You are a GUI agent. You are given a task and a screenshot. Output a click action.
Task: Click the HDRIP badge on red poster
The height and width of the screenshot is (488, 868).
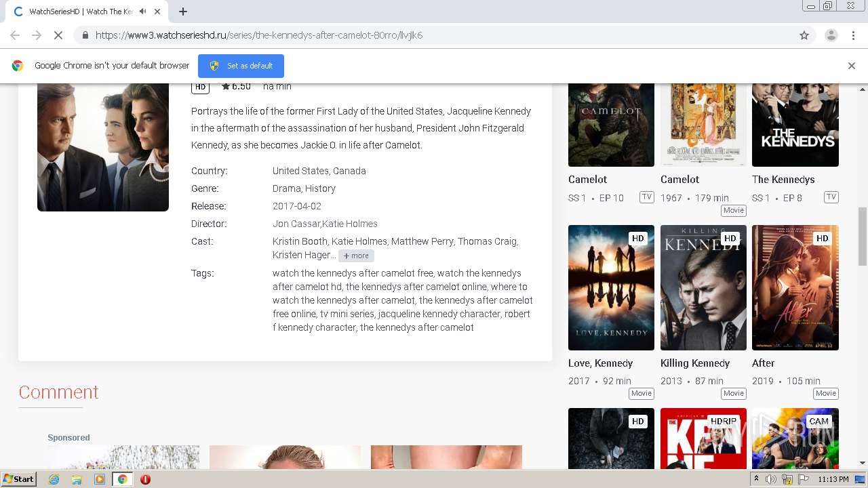pos(723,421)
